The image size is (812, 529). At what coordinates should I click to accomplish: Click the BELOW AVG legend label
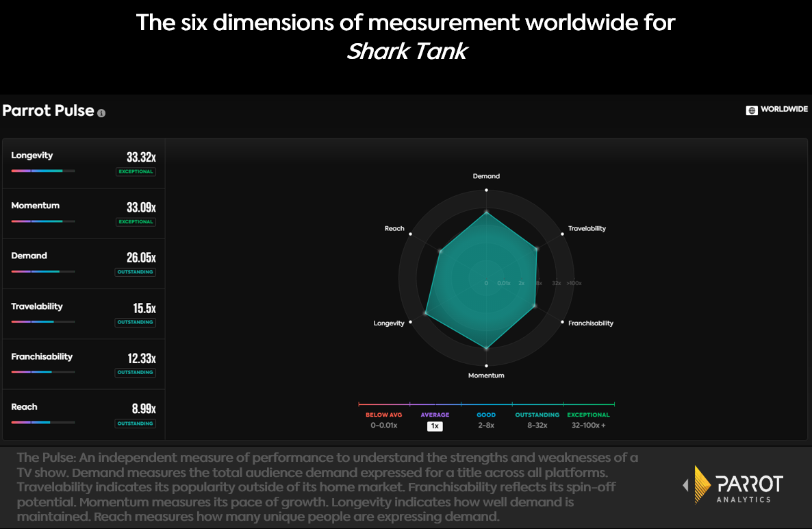383,415
